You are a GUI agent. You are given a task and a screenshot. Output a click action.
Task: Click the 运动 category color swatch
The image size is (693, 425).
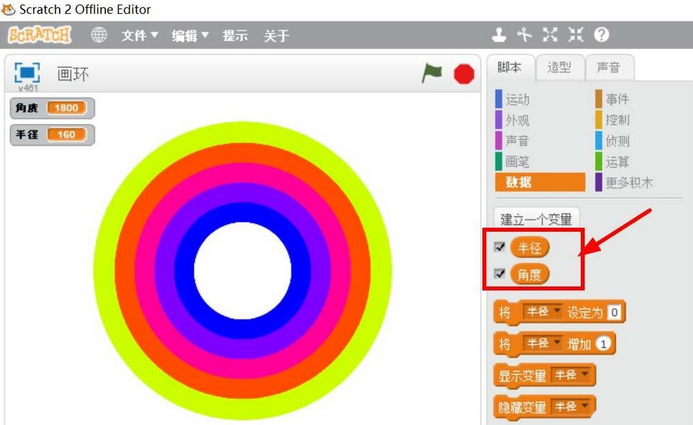click(x=498, y=99)
